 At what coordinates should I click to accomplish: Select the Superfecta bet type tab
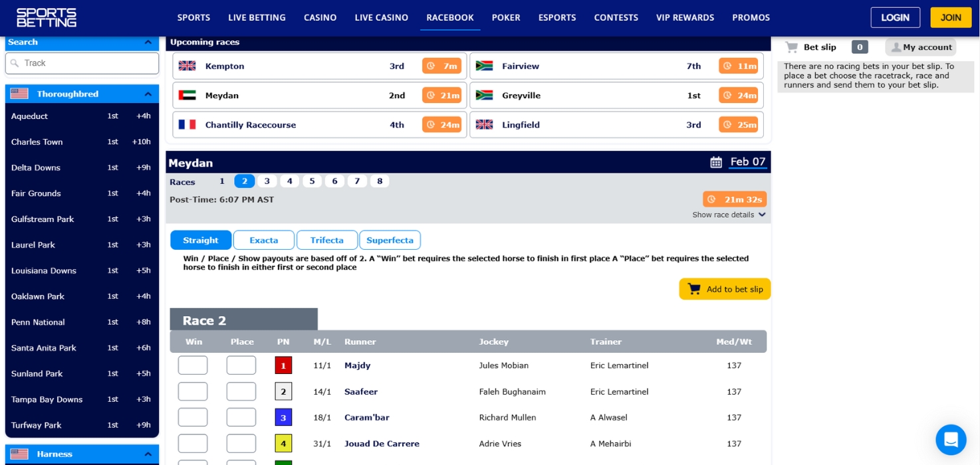(390, 240)
